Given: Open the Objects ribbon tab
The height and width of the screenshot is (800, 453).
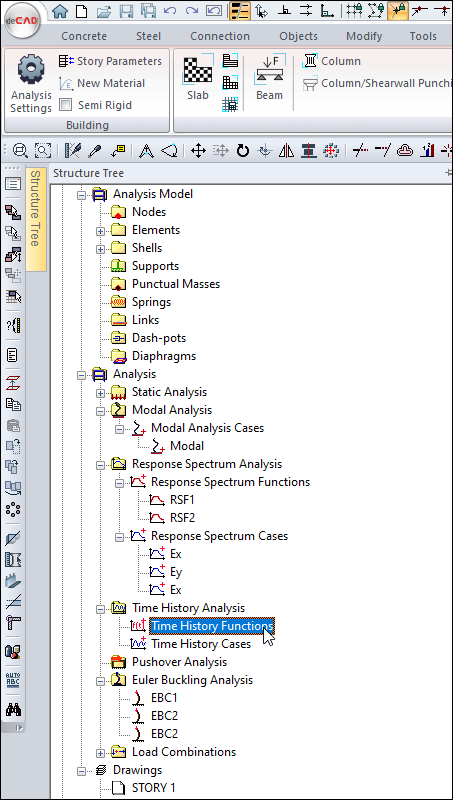Looking at the screenshot, I should pyautogui.click(x=298, y=36).
